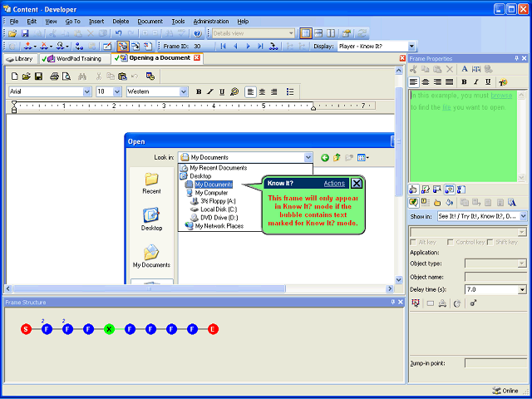Open the File menu
Screen dimensions: 532x399
[x=14, y=22]
